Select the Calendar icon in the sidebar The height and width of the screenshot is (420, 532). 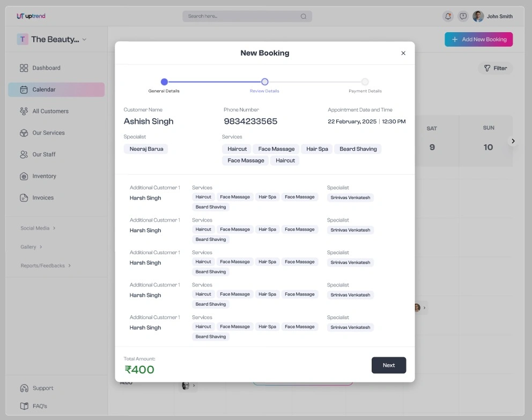[24, 89]
